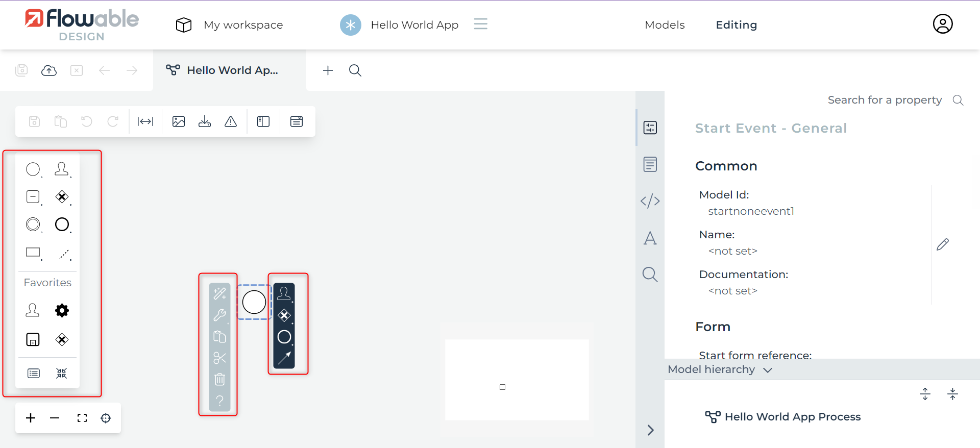Click the export image toolbar icon
Image resolution: width=980 pixels, height=448 pixels.
(179, 121)
